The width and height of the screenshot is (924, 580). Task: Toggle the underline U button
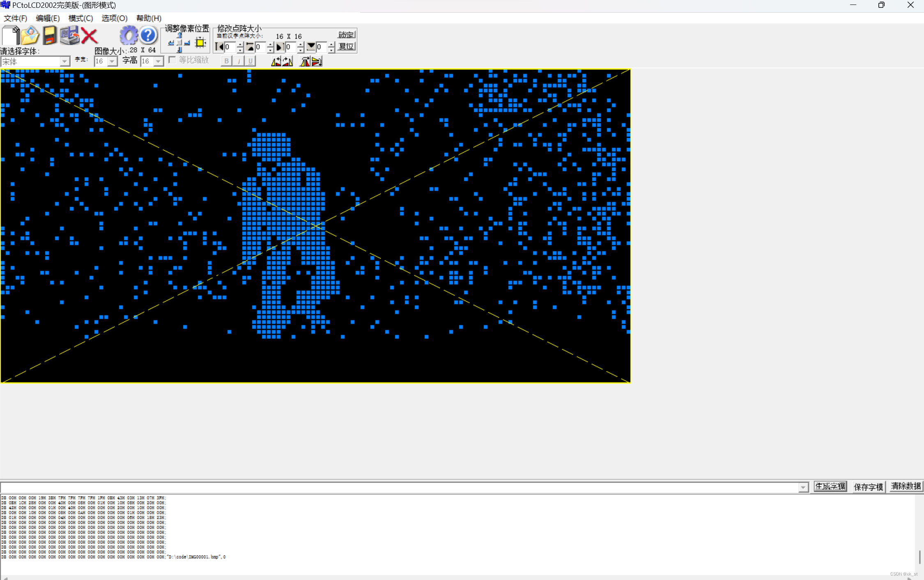pos(250,61)
